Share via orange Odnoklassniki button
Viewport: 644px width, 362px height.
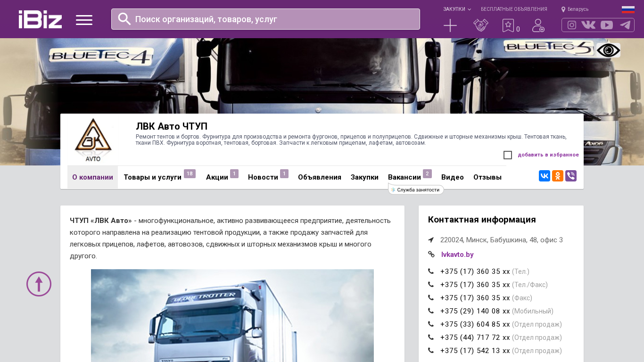(558, 176)
